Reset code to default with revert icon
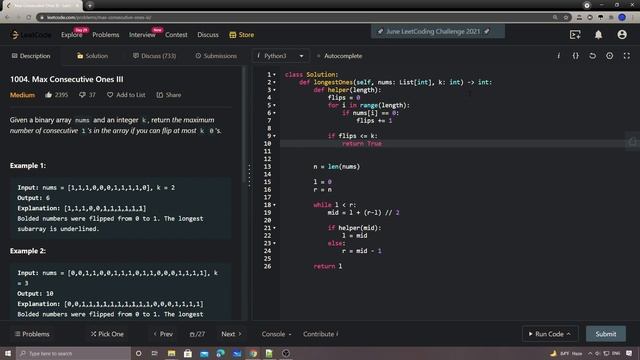Screen dimensions: 640x360 [x=592, y=56]
